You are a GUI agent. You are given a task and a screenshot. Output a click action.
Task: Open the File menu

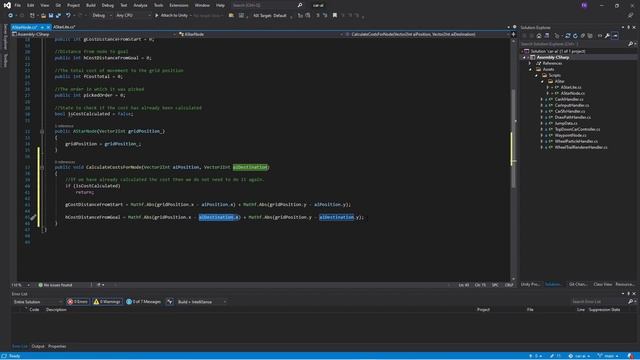coord(17,5)
